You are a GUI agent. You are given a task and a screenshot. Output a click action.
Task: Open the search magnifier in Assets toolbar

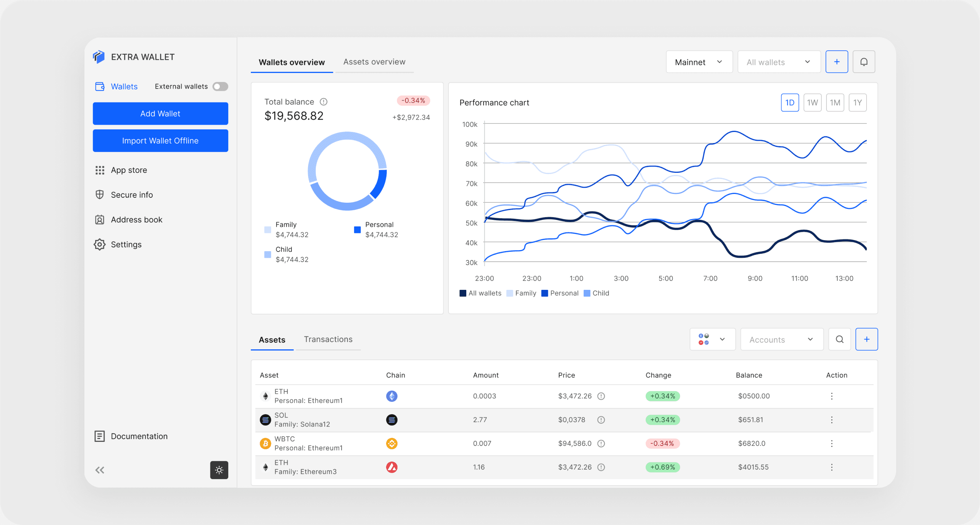tap(839, 339)
